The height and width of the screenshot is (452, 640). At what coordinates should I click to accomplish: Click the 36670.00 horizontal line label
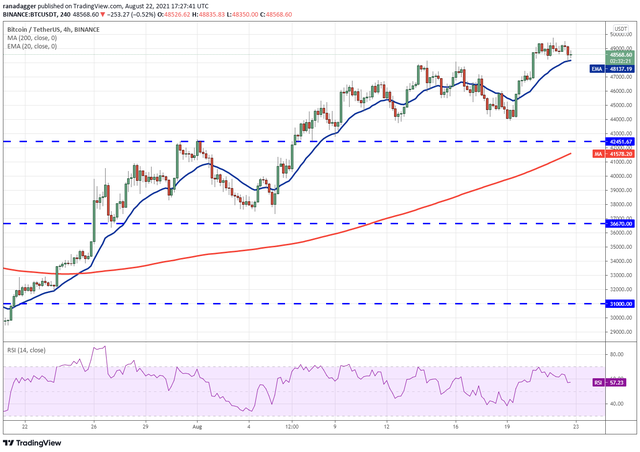pyautogui.click(x=620, y=224)
